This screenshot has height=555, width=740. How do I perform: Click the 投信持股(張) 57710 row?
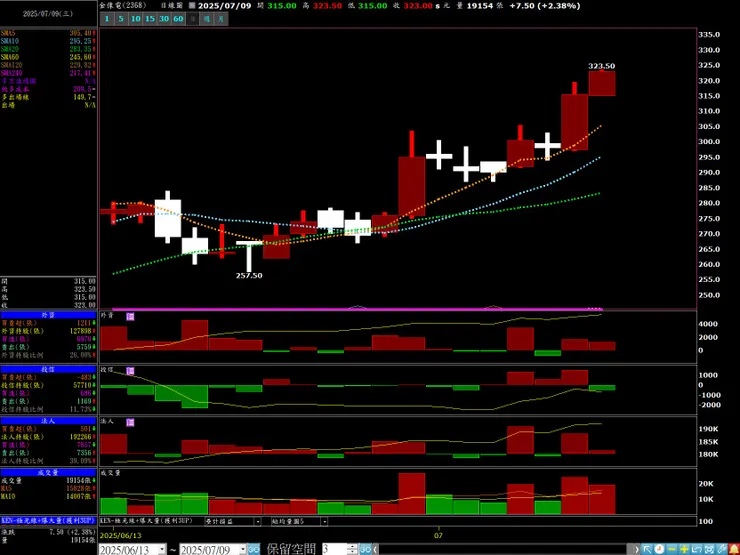pyautogui.click(x=48, y=385)
